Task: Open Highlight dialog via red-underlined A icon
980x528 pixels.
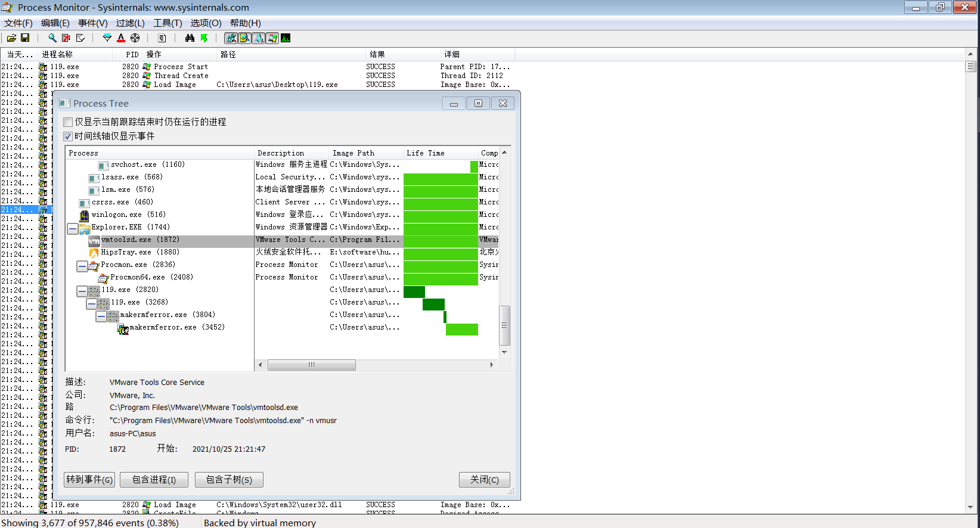Action: click(121, 38)
